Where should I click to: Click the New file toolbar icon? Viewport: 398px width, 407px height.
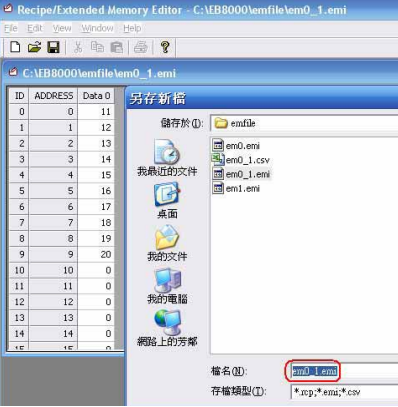[x=15, y=47]
